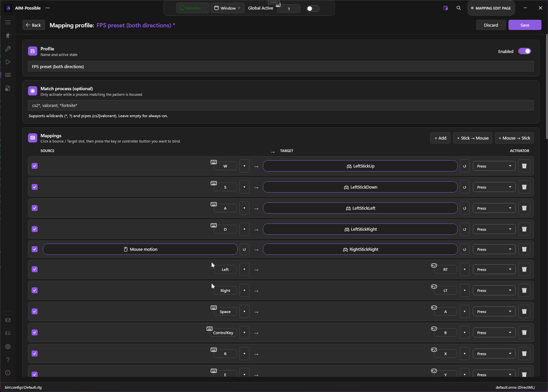Uncheck the S mapping row checkbox
Screen dimensions: 548x392
point(35,187)
